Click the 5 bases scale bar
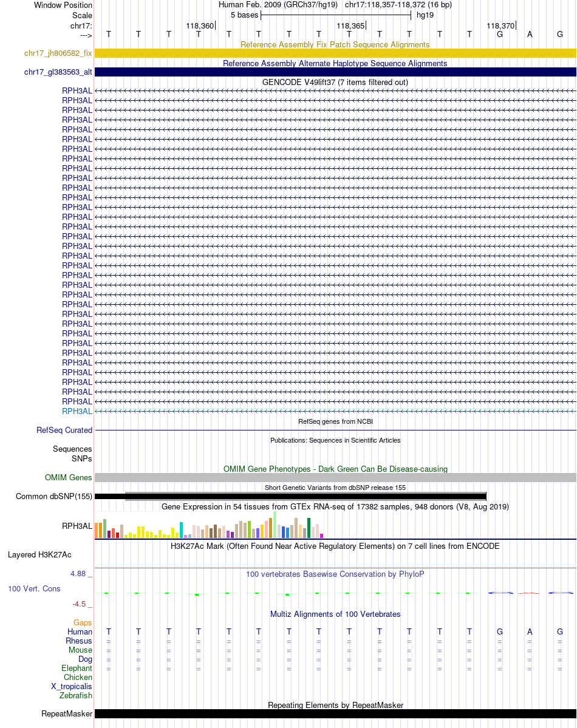The image size is (577, 728). click(336, 15)
